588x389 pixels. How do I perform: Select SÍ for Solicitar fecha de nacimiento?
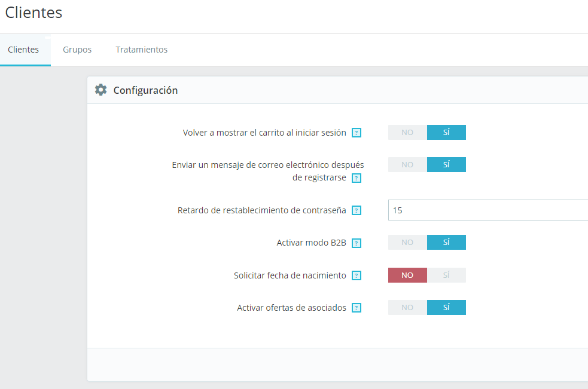(x=446, y=275)
